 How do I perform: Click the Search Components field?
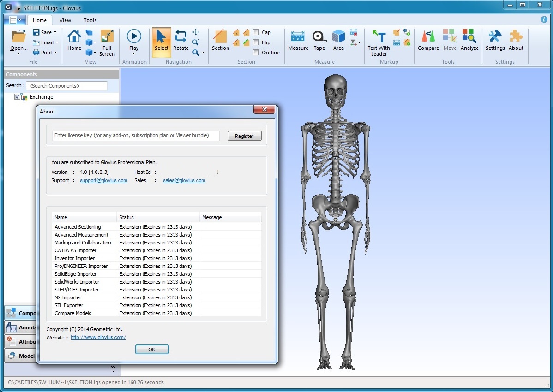(x=66, y=86)
